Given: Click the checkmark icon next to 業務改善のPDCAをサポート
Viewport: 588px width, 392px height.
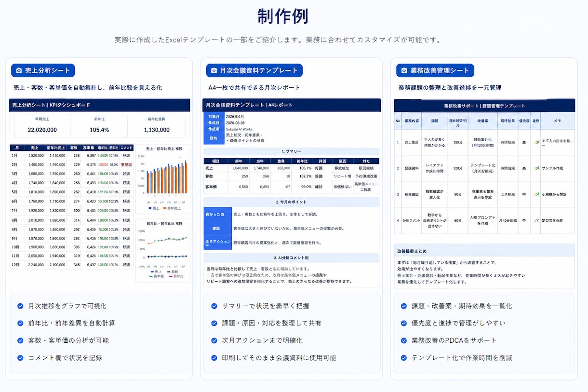Looking at the screenshot, I should tap(404, 340).
